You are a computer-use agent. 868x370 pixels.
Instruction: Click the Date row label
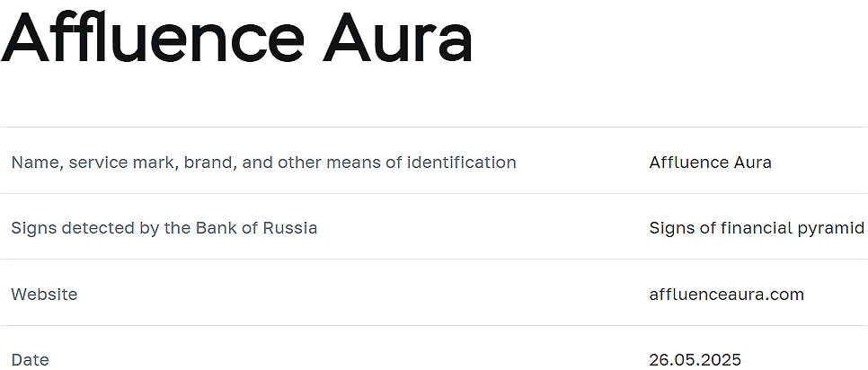click(30, 360)
